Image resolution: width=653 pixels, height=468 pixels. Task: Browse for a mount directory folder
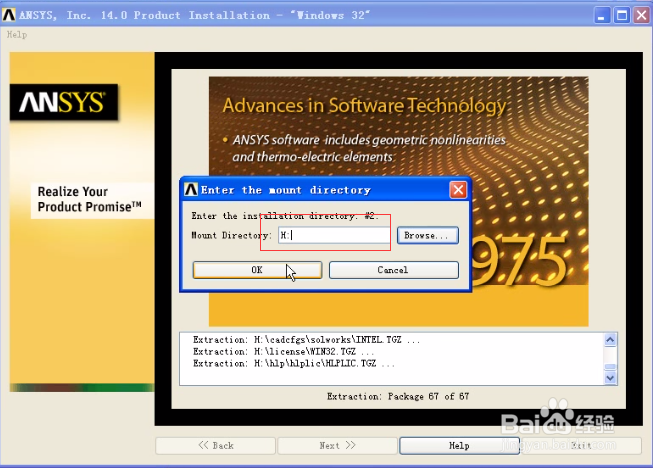tap(428, 235)
